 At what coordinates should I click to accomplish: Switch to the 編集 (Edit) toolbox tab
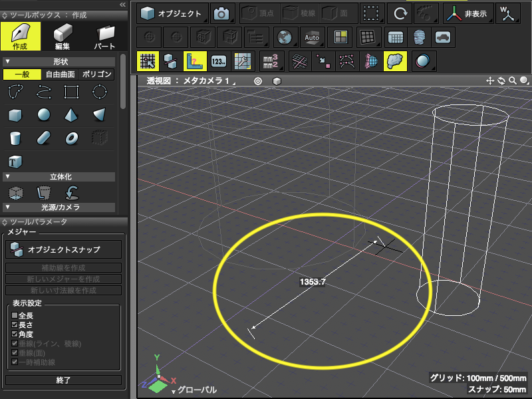[63, 37]
